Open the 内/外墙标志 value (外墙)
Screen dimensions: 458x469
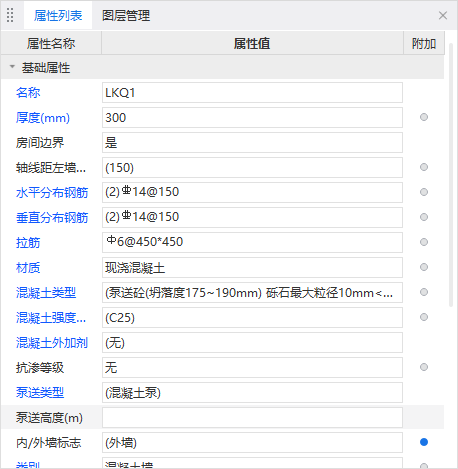click(x=252, y=443)
